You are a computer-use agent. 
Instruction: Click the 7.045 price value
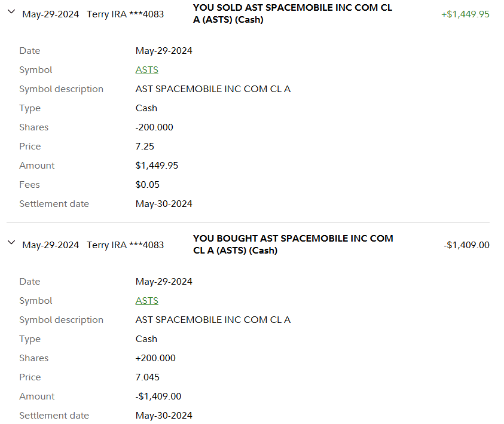[148, 377]
